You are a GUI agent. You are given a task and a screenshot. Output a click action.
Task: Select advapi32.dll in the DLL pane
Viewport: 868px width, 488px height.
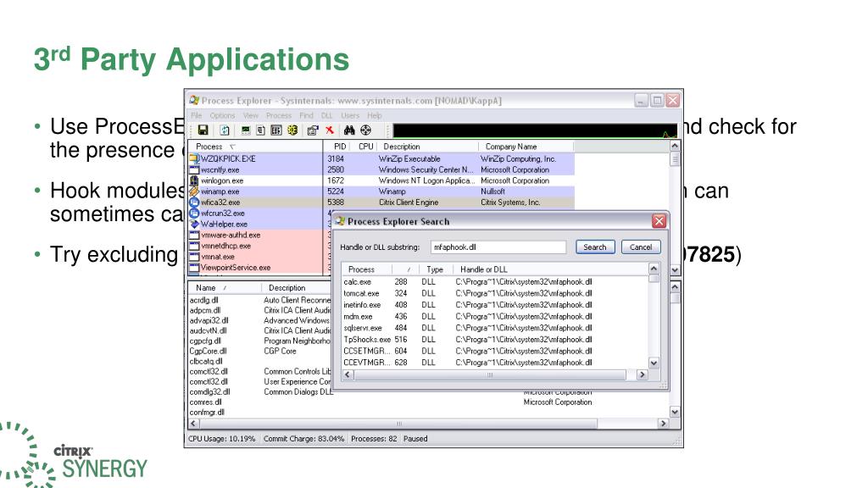[209, 320]
